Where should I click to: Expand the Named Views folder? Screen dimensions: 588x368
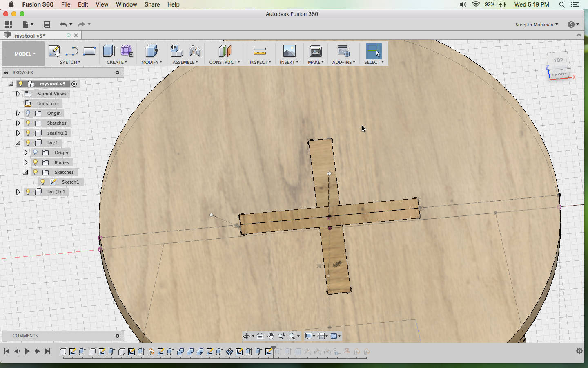(x=18, y=94)
